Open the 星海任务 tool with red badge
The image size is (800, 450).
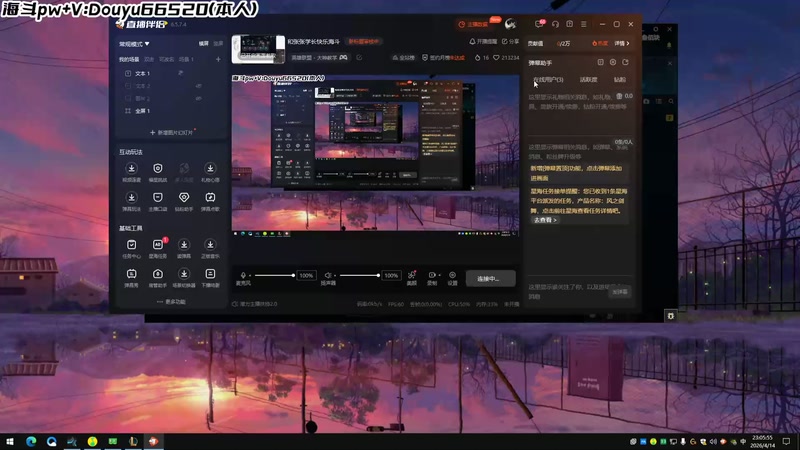click(158, 245)
